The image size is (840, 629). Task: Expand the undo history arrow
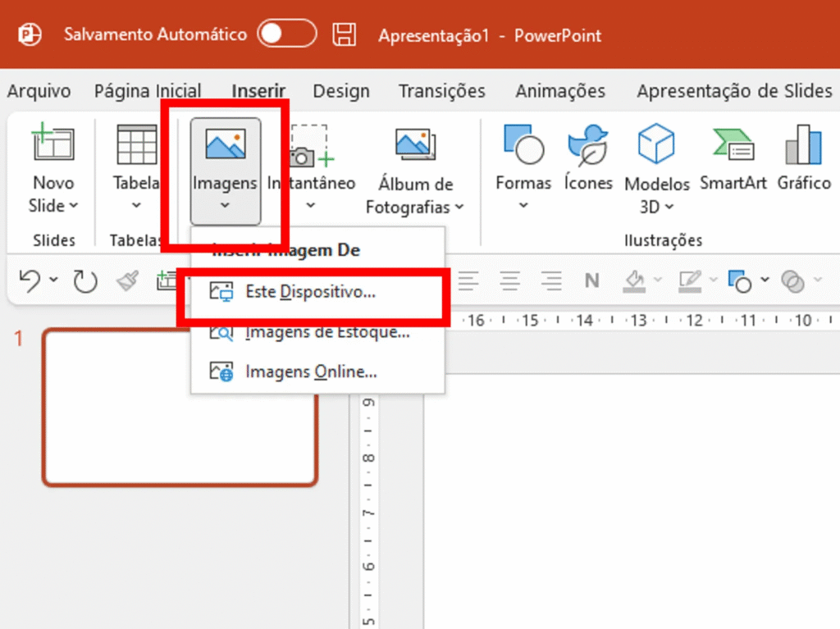53,280
